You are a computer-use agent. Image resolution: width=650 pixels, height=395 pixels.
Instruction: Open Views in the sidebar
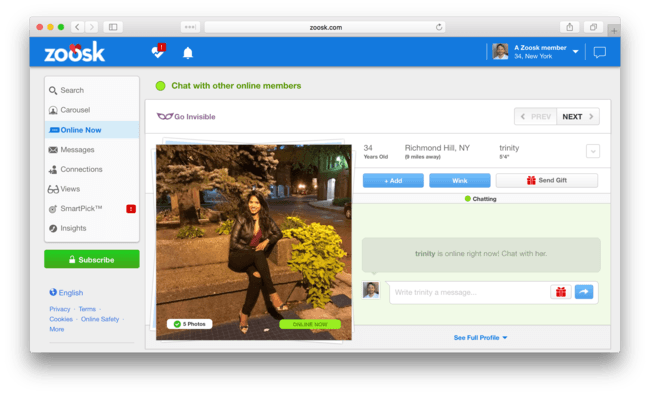[92, 189]
